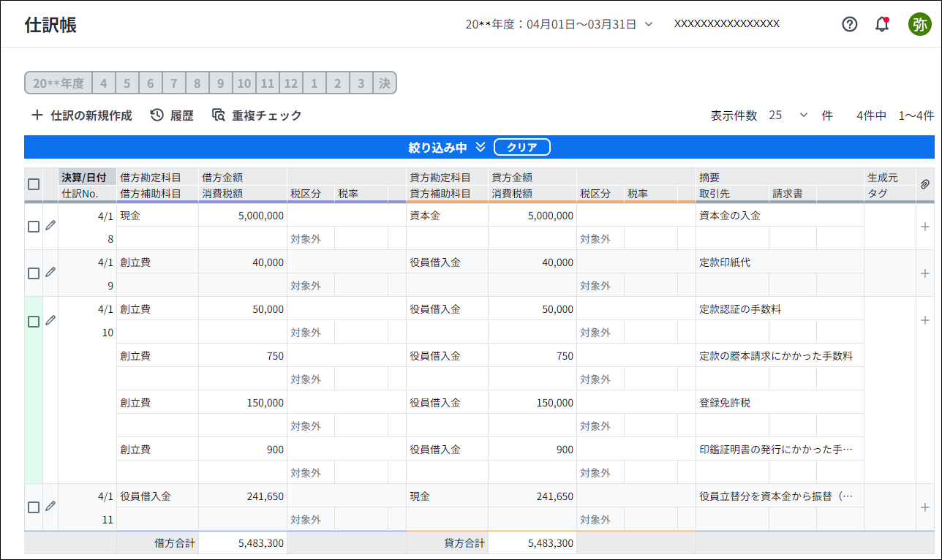
Task: Click the debit amount 241,650 cell
Action: point(243,496)
